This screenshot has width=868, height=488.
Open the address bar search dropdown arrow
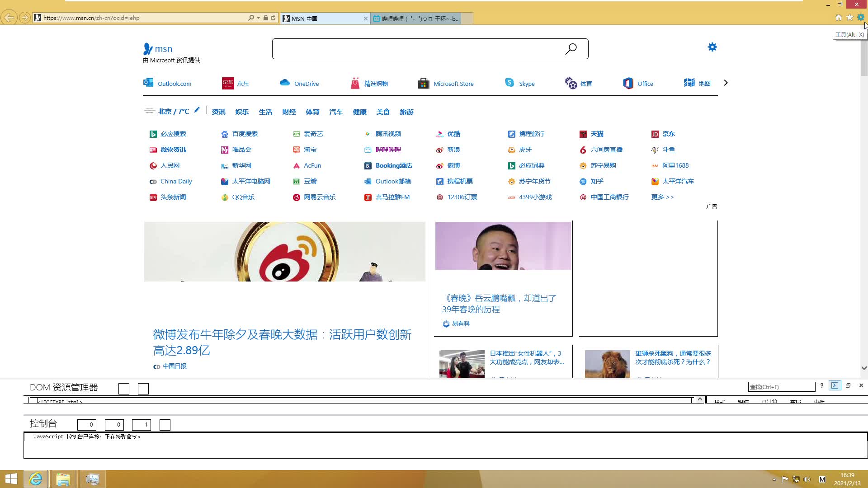(258, 18)
